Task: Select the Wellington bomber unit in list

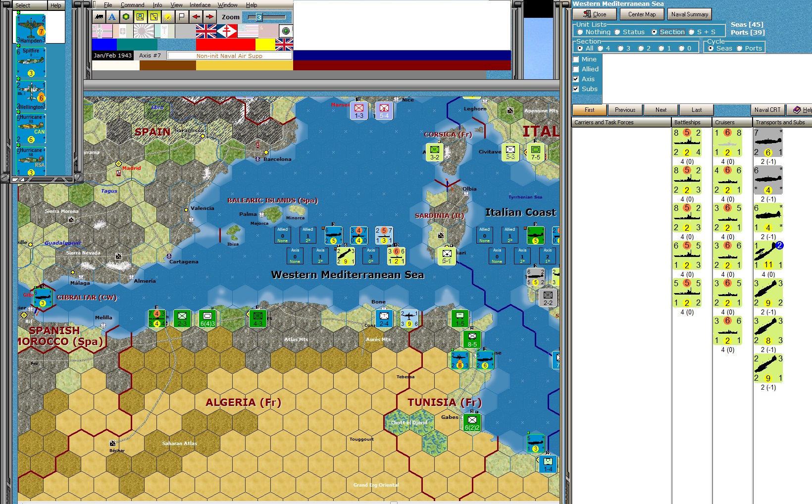Action: 31,96
